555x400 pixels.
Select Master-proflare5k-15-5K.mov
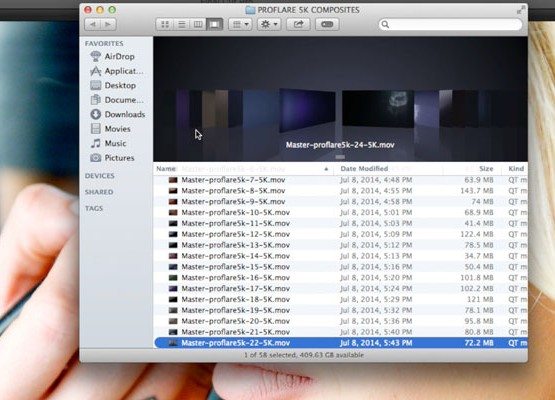[x=341, y=267]
